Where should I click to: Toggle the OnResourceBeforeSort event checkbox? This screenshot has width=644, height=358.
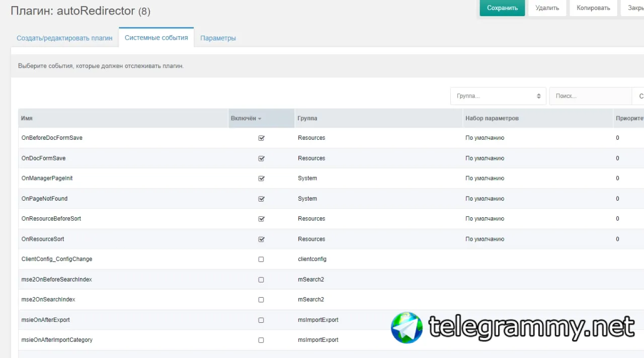pyautogui.click(x=261, y=219)
